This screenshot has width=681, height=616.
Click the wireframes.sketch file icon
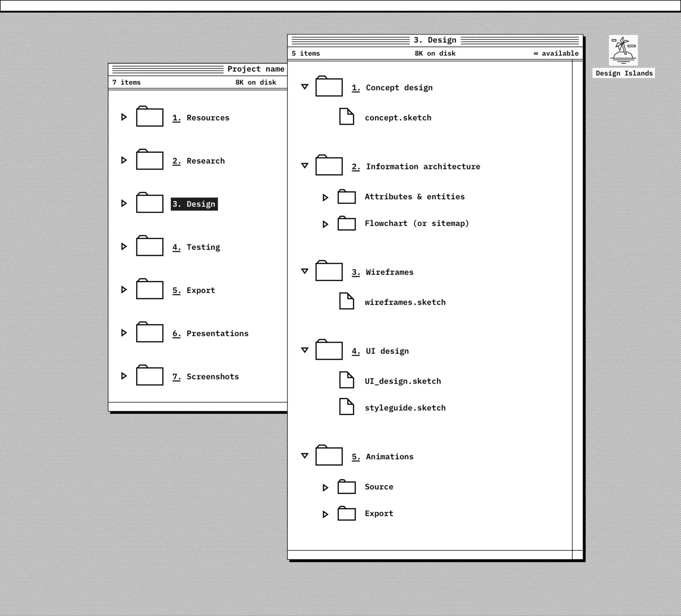(x=346, y=301)
